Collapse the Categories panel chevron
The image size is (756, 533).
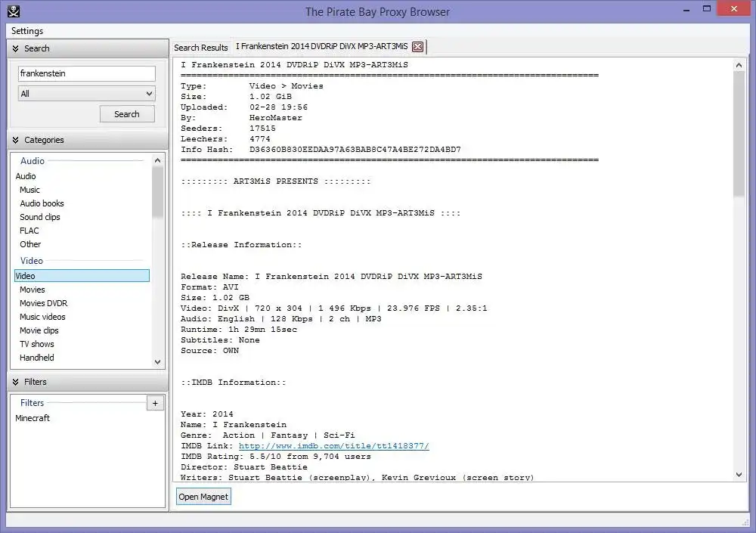15,140
